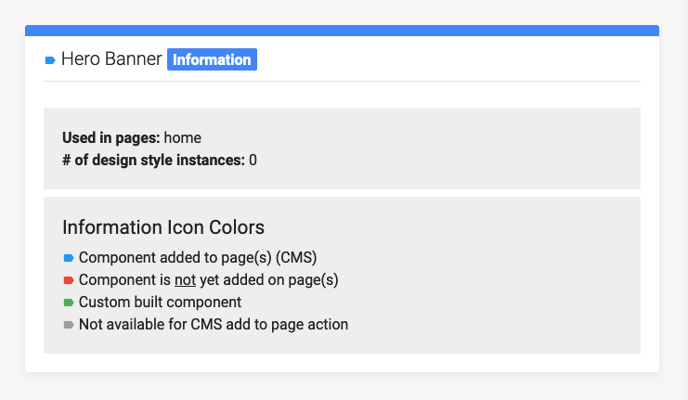Click the gray Used in pages info panel
The image size is (688, 400).
[342, 148]
